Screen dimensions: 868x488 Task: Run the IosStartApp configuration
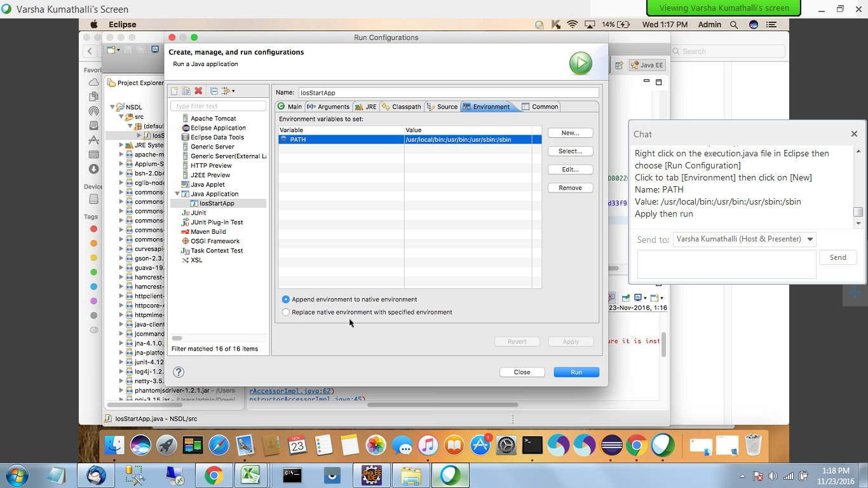click(576, 372)
